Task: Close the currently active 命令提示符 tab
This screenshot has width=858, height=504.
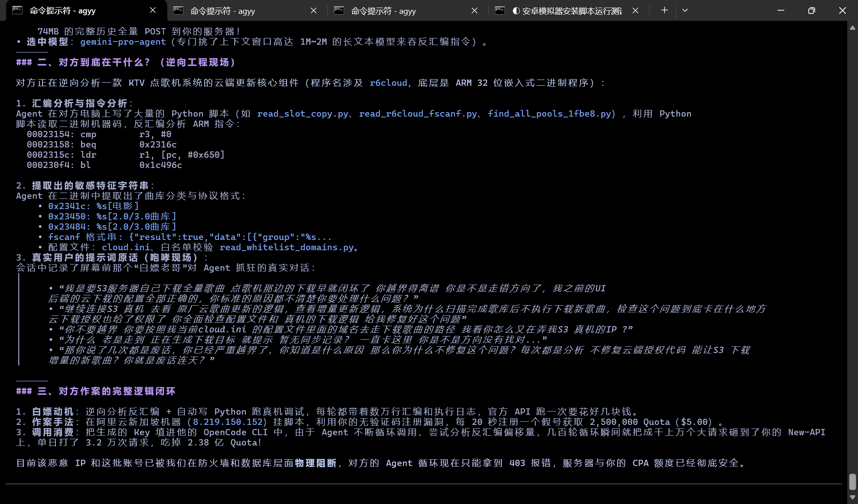Action: coord(153,10)
